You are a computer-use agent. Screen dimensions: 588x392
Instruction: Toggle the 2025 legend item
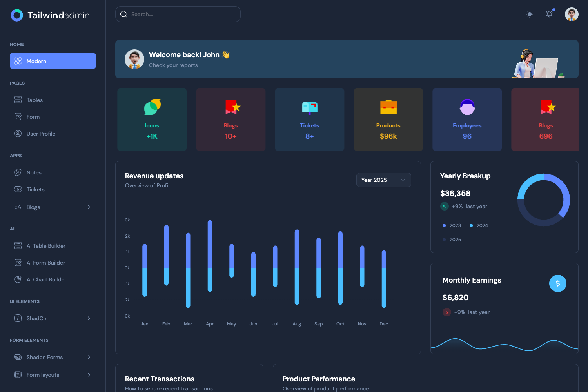click(452, 240)
